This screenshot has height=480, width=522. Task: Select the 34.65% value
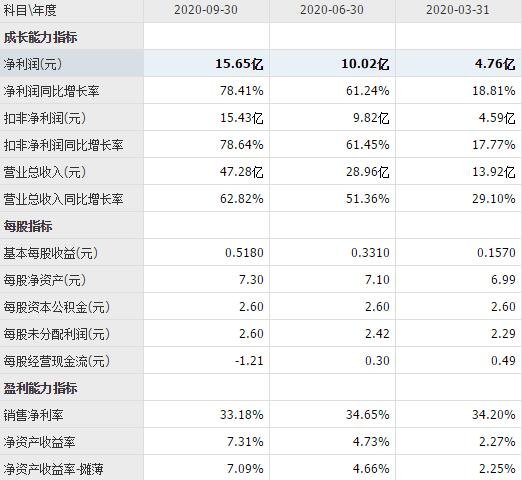(368, 415)
